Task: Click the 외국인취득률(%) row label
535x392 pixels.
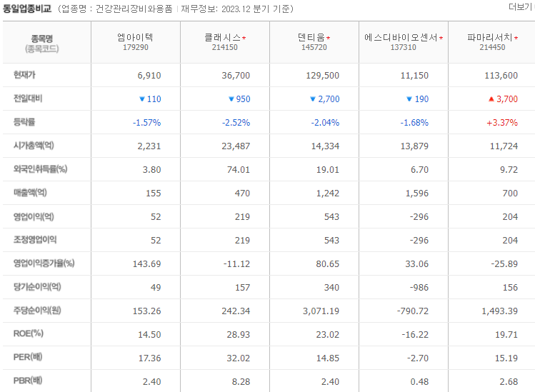Action: tap(40, 169)
